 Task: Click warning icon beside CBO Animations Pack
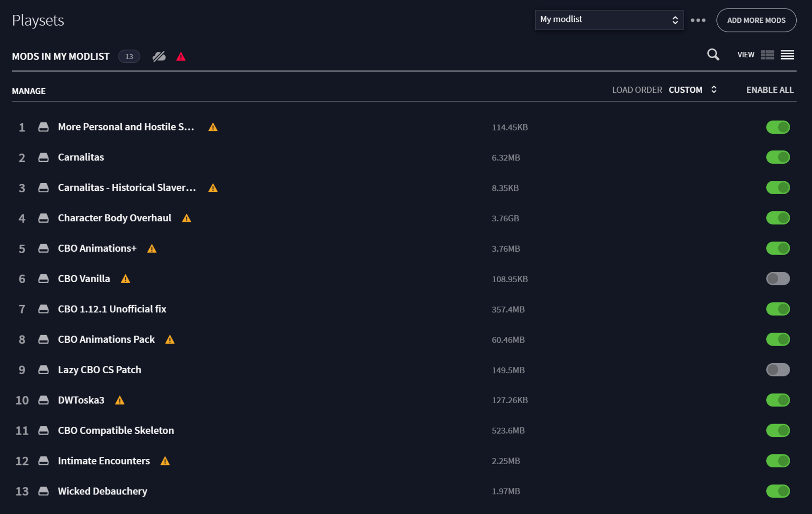click(x=170, y=340)
